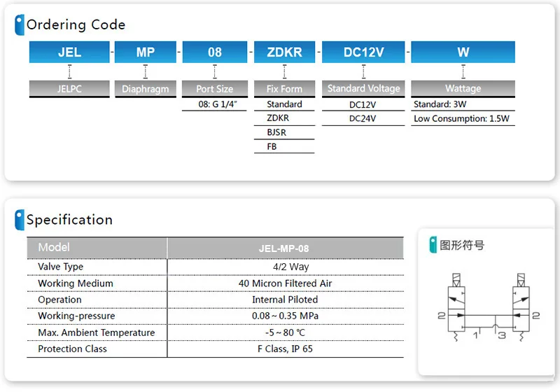Click the 'Model' table header cell
Image resolution: width=560 pixels, height=392 pixels.
coord(97,247)
